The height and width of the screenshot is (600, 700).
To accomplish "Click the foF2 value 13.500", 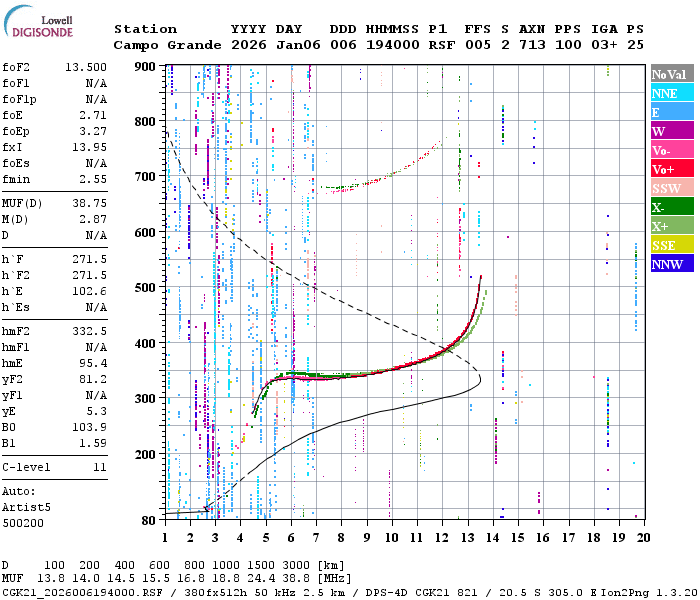I will tap(86, 67).
